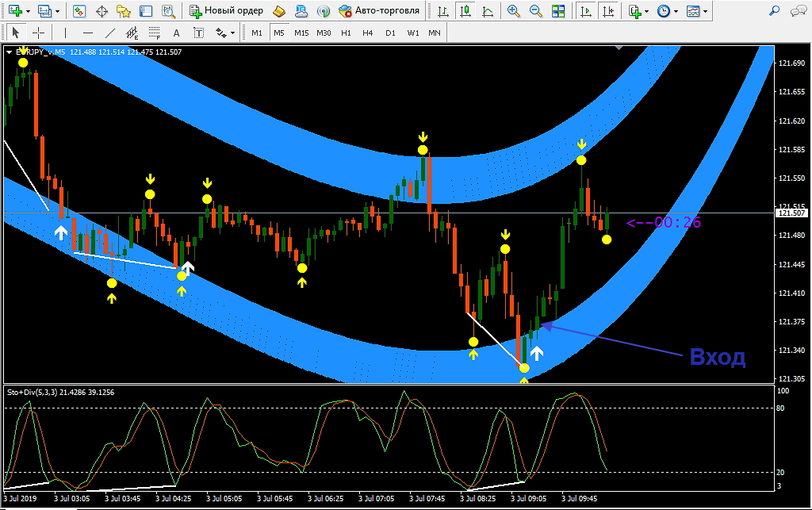Expand the arrow objects dropdown

click(x=232, y=33)
